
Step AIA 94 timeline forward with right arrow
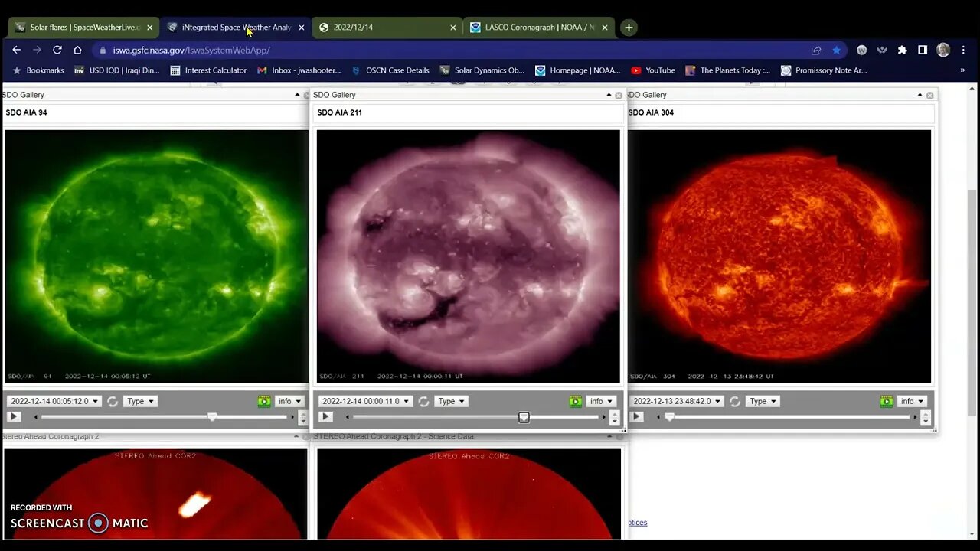(292, 417)
